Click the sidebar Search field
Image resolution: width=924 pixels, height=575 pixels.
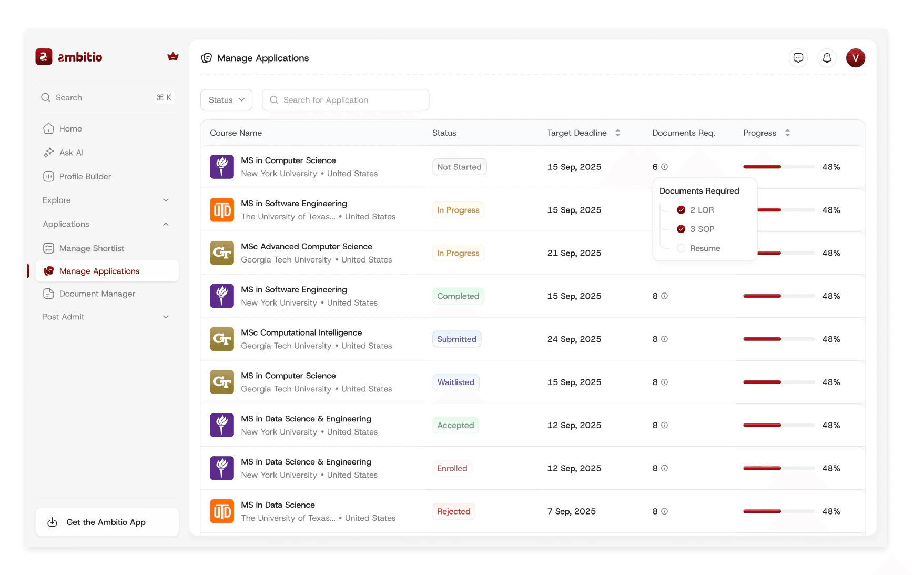(107, 97)
